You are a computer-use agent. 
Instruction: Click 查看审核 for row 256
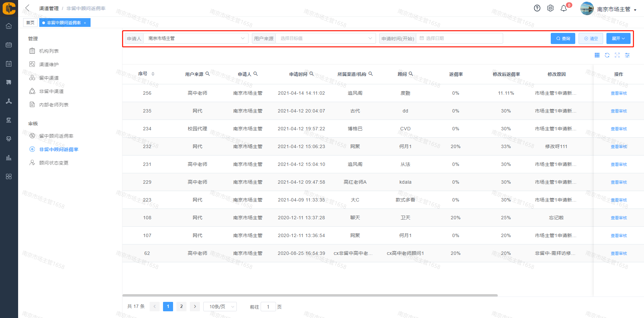(x=619, y=93)
